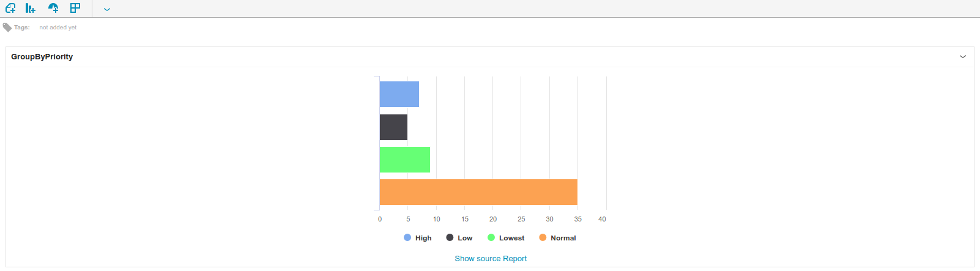Click the gray tag icon beside Tags
This screenshot has width=980, height=271.
pyautogui.click(x=7, y=28)
